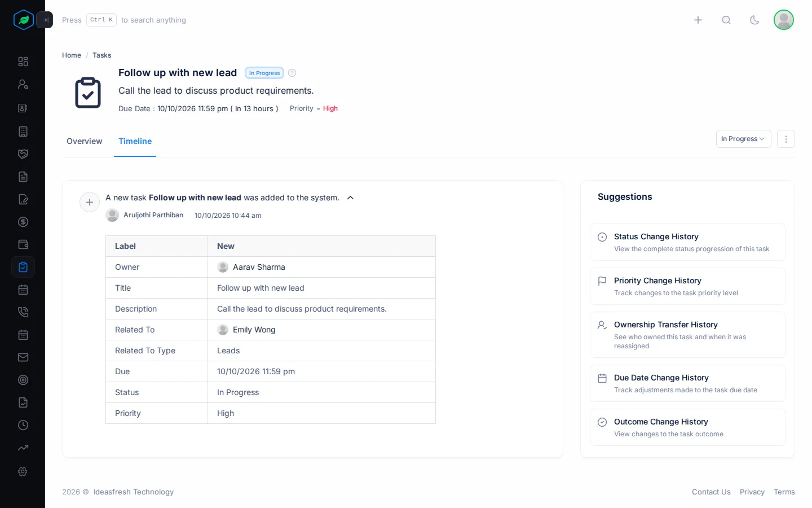Open Outcome Change History suggestion
Viewport: 812px width, 508px height.
coord(687,427)
